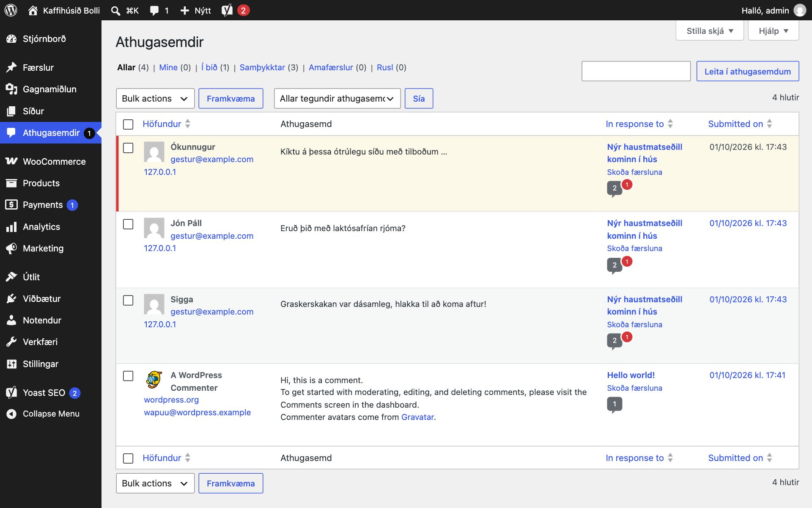The width and height of the screenshot is (812, 508).
Task: Open the Viðbætur plugin icon
Action: pyautogui.click(x=11, y=298)
